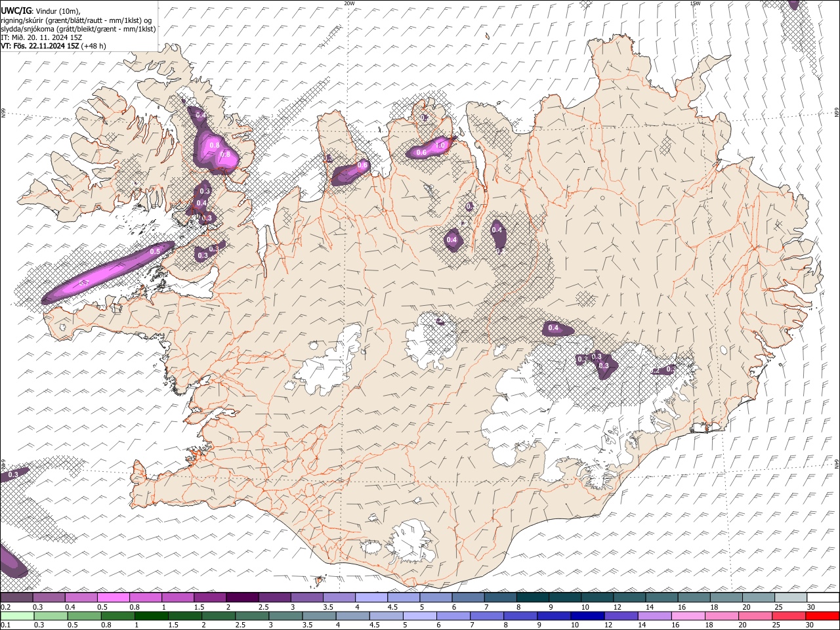Click the bright red lower swatch after 30

822,616
